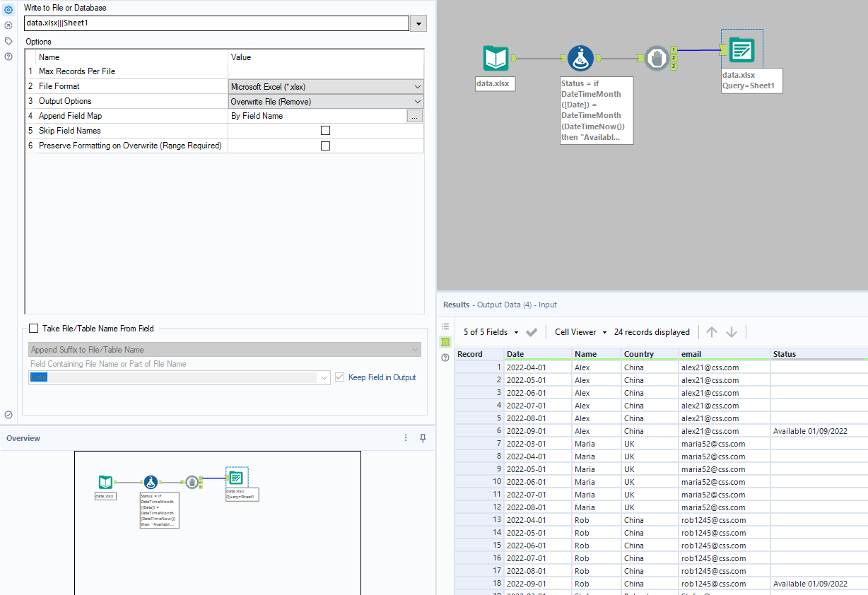Open the Configuration gear tab in sidebar
Viewport: 868px width, 595px height.
8,10
